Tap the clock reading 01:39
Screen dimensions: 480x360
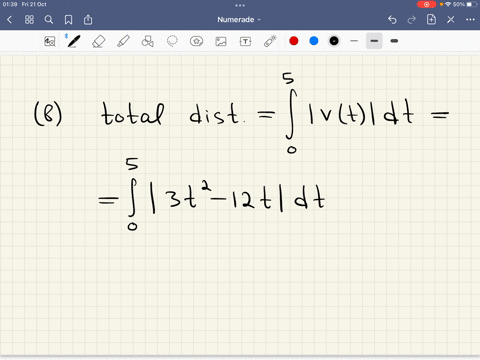(x=10, y=4)
